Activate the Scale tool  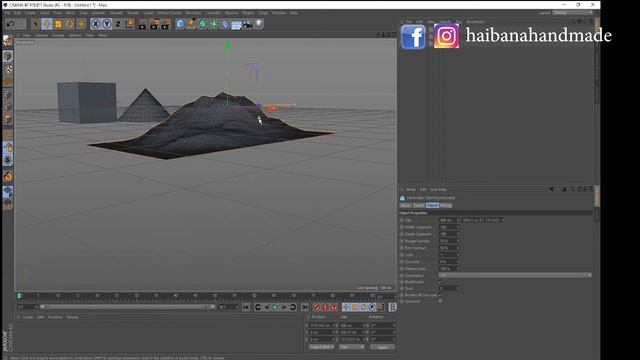point(58,24)
